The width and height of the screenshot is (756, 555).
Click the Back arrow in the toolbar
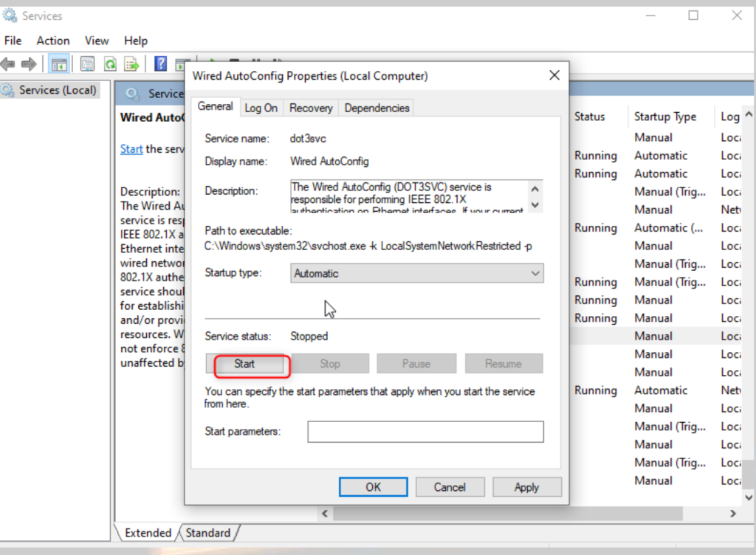[9, 64]
